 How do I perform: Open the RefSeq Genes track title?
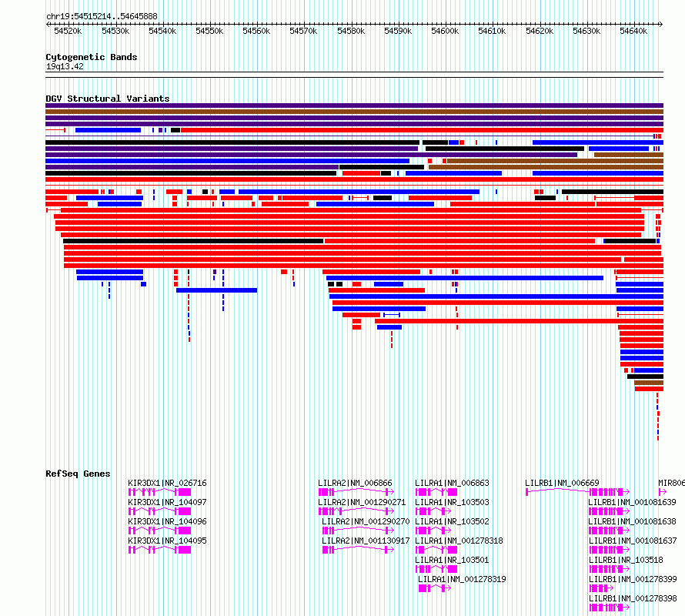click(x=78, y=474)
